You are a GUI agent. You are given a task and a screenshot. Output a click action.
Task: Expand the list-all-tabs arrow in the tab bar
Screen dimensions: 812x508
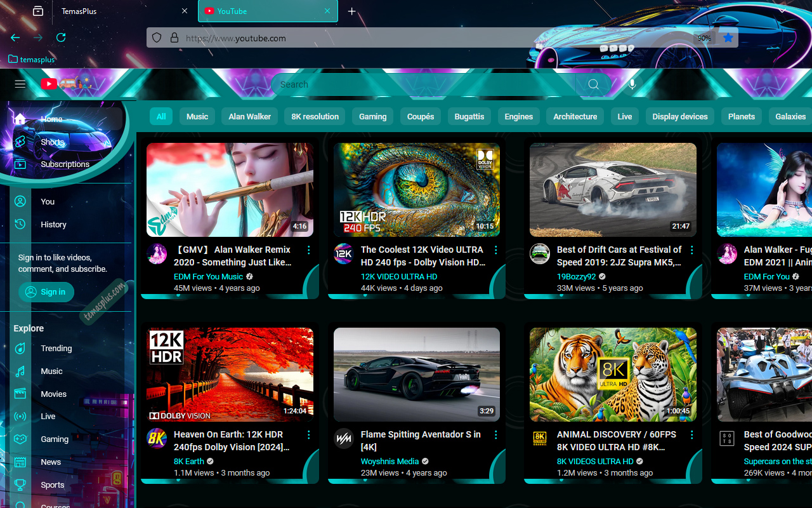point(782,11)
